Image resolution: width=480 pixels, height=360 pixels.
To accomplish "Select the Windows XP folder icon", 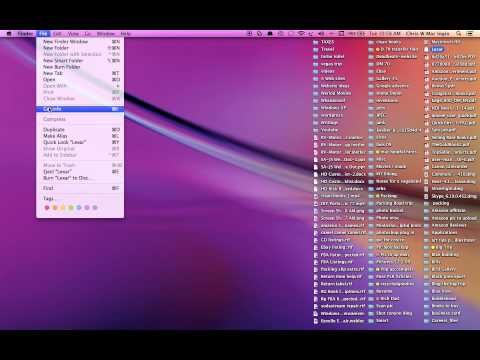I will [x=316, y=108].
